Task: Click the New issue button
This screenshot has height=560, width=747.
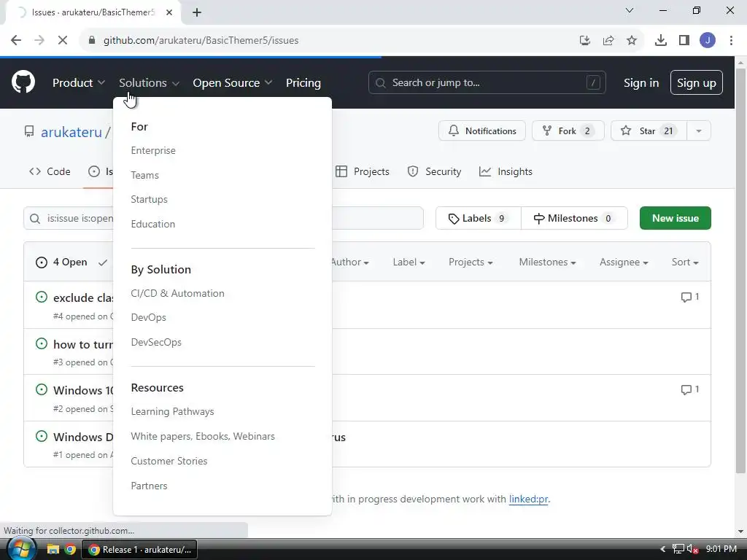Action: (676, 218)
